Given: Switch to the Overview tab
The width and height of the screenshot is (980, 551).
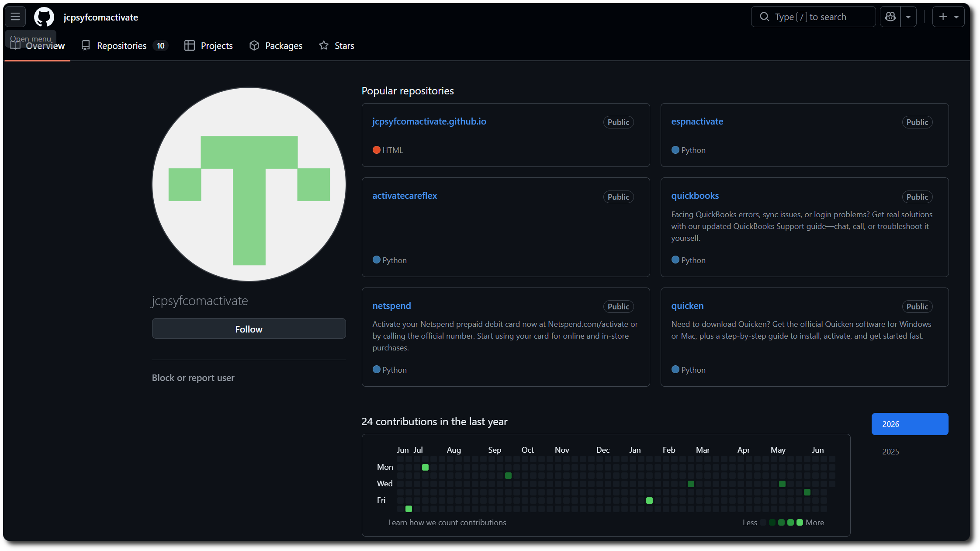Looking at the screenshot, I should coord(38,45).
